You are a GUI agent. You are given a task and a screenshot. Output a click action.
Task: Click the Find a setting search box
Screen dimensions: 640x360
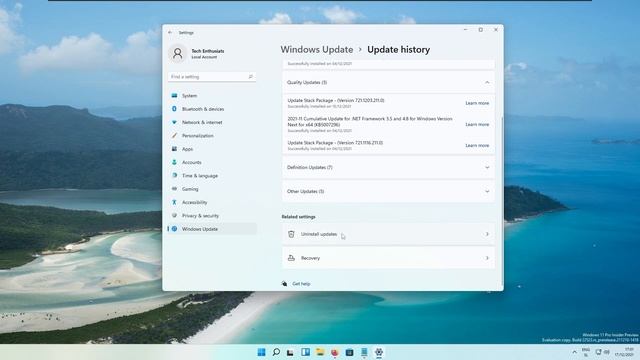(212, 77)
